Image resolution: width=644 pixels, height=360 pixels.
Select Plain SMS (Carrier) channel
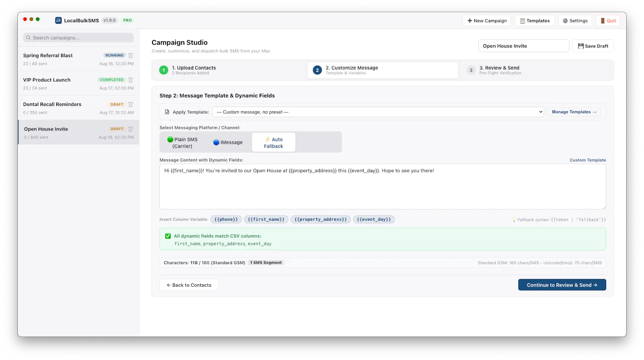point(182,143)
